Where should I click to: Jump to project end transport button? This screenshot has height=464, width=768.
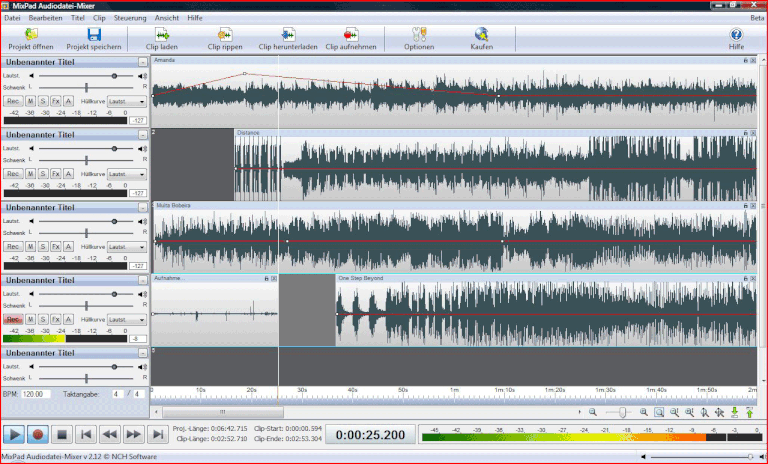[157, 434]
